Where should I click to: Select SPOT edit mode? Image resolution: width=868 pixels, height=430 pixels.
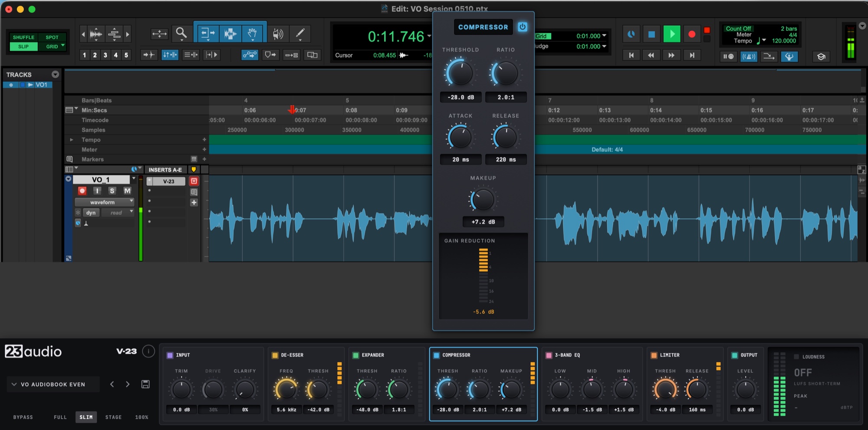click(52, 37)
